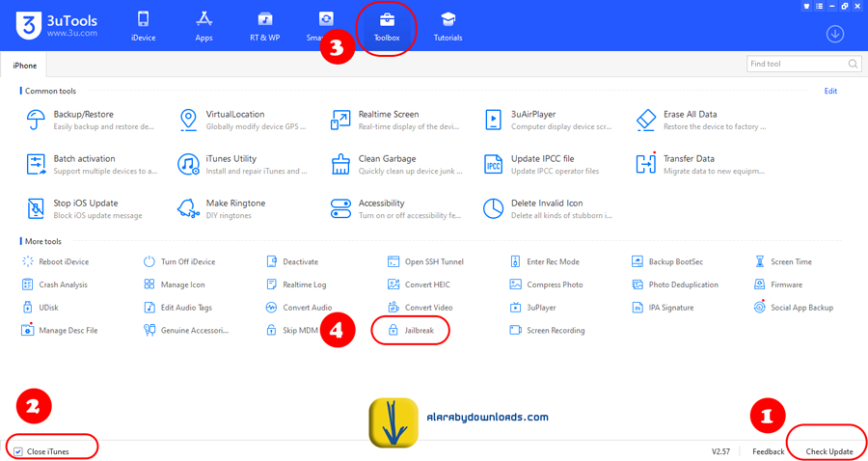Open Transfer Data tool

pyautogui.click(x=700, y=164)
